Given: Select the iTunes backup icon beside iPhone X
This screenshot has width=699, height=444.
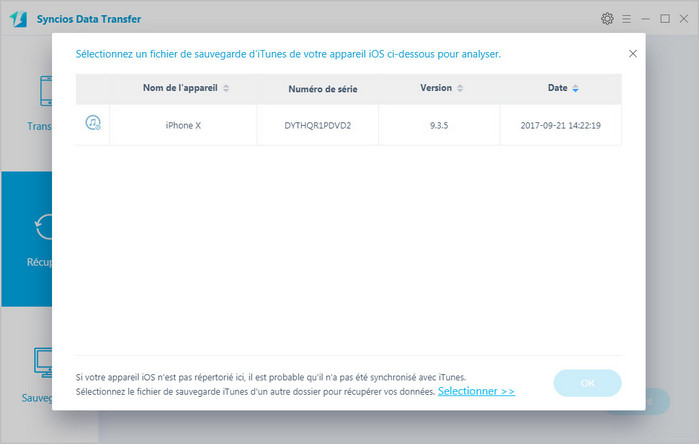Looking at the screenshot, I should [x=93, y=123].
